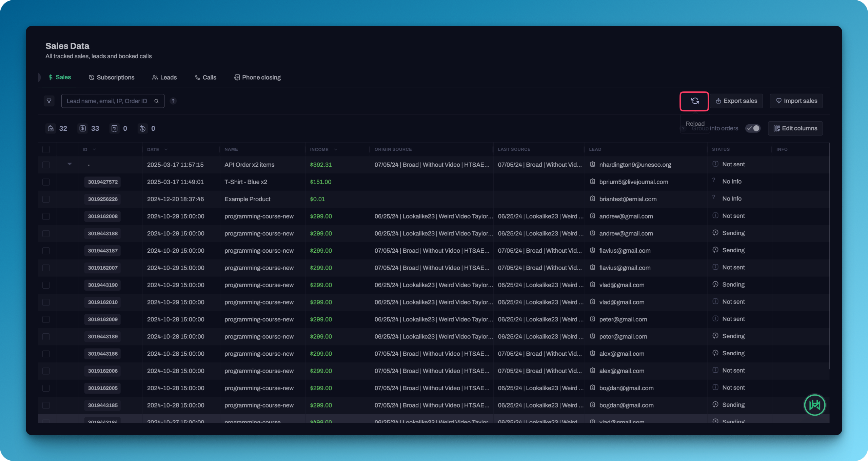Image resolution: width=868 pixels, height=461 pixels.
Task: Check the select-all header checkbox
Action: click(46, 149)
